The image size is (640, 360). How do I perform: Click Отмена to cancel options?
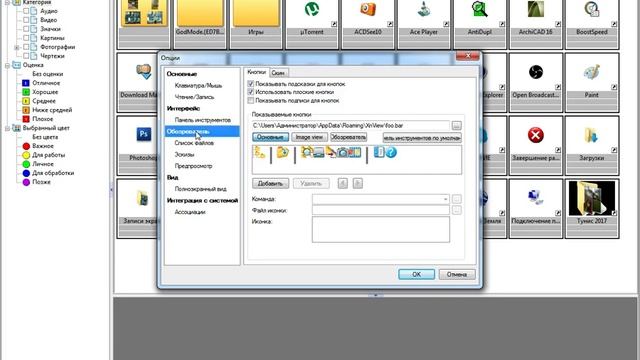click(457, 274)
